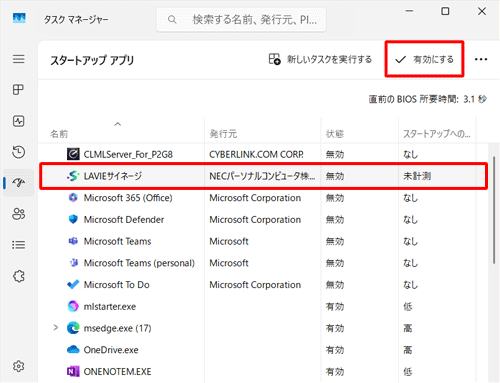Click the LAVIEサイネージ app icon

coord(73,176)
